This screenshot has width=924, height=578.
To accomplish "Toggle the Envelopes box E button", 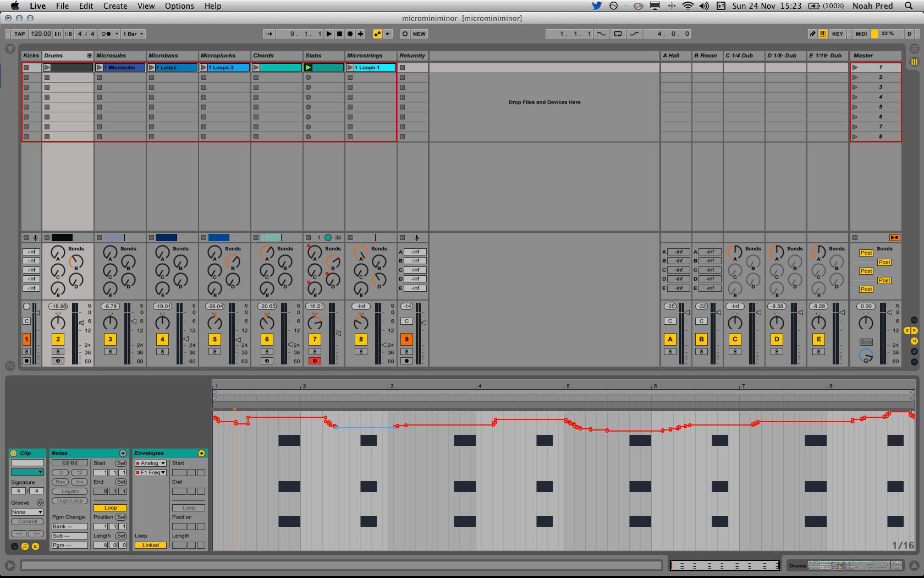I will coord(35,546).
